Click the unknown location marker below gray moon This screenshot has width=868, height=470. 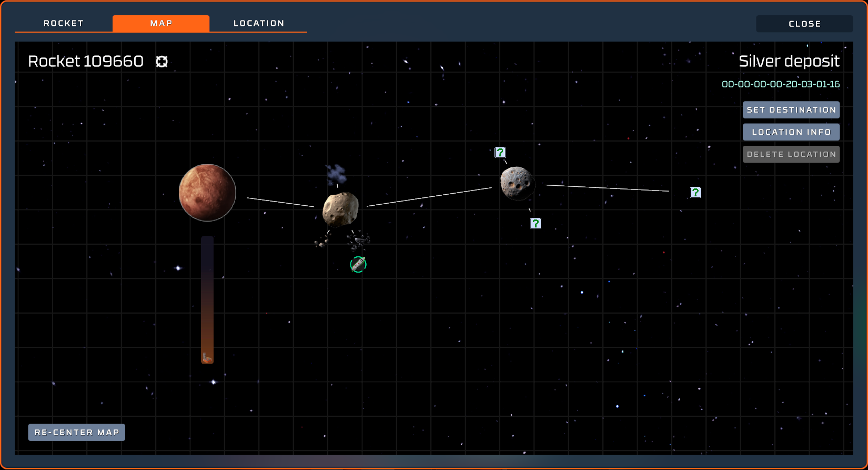click(536, 223)
